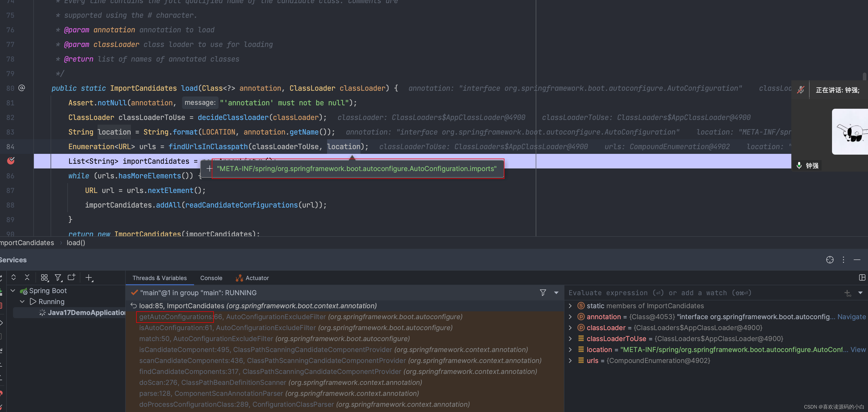Toggle the breakpoint on line 85 gutter
This screenshot has height=412, width=868.
tap(10, 161)
